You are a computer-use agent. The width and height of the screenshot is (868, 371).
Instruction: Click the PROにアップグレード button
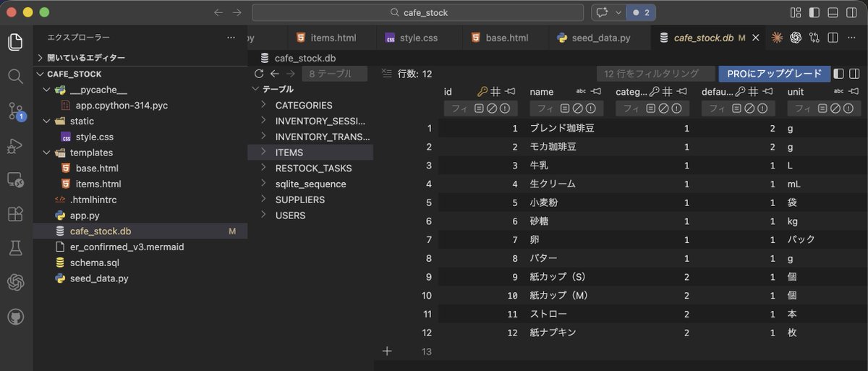pyautogui.click(x=774, y=74)
